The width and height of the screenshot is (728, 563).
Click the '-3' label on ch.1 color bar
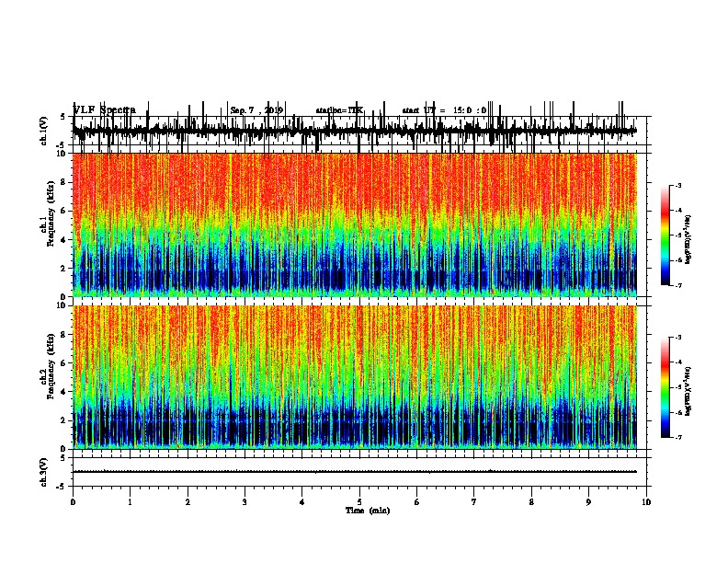click(x=678, y=186)
